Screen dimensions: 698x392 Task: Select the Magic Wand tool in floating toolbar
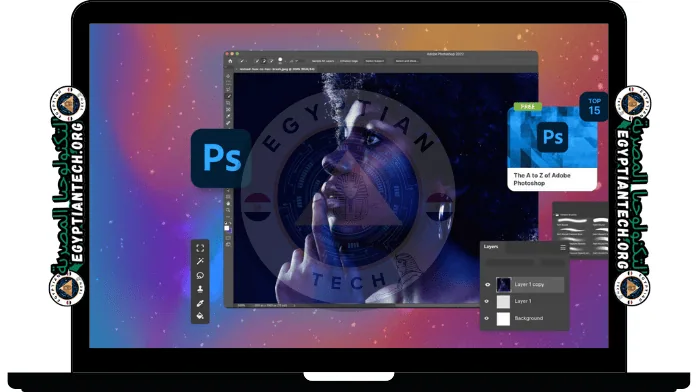200,261
